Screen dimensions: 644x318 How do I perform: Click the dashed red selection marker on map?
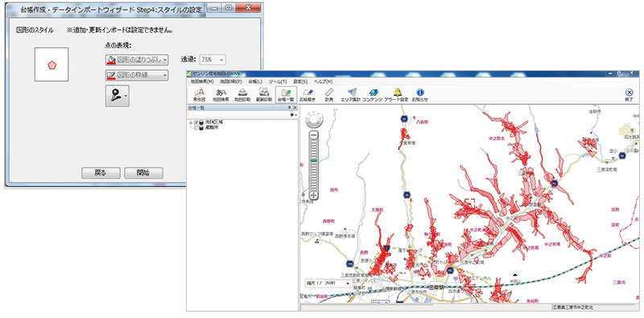pyautogui.click(x=470, y=204)
